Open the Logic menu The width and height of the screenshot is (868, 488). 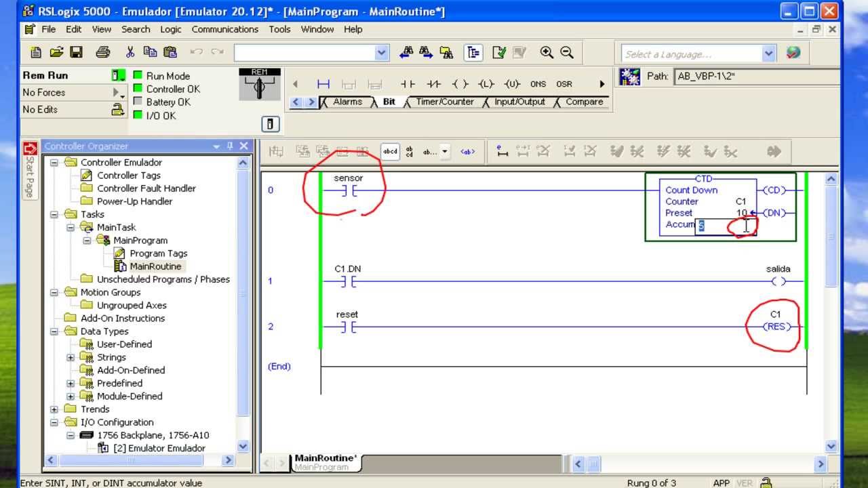tap(171, 29)
